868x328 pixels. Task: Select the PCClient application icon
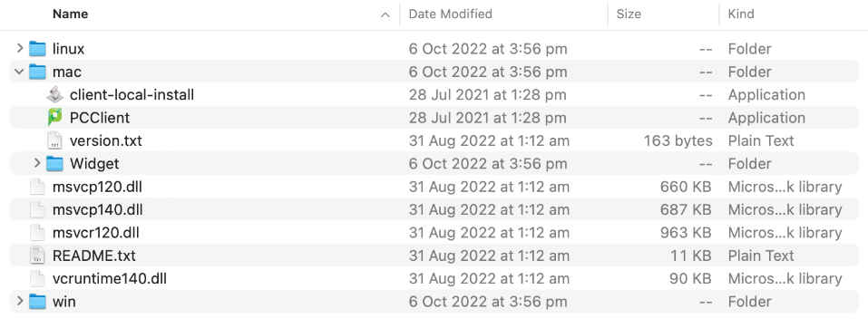coord(54,117)
